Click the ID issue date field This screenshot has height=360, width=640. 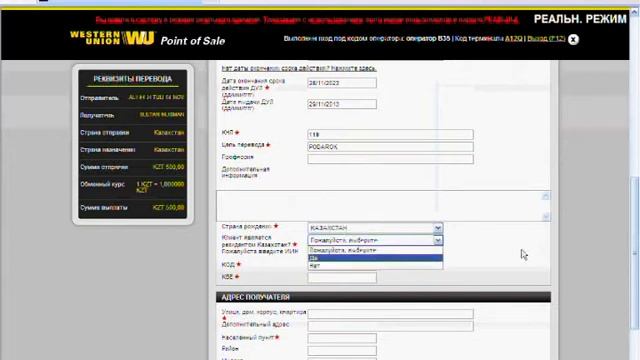pos(342,104)
